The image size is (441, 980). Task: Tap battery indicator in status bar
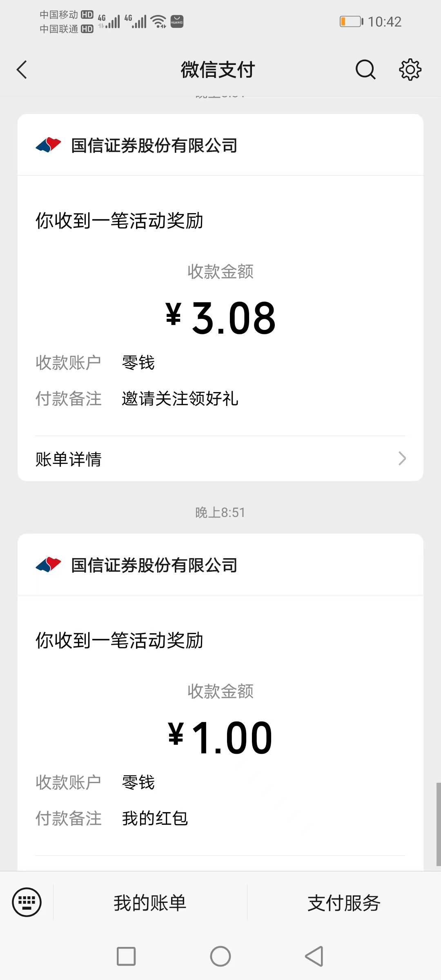[x=351, y=21]
